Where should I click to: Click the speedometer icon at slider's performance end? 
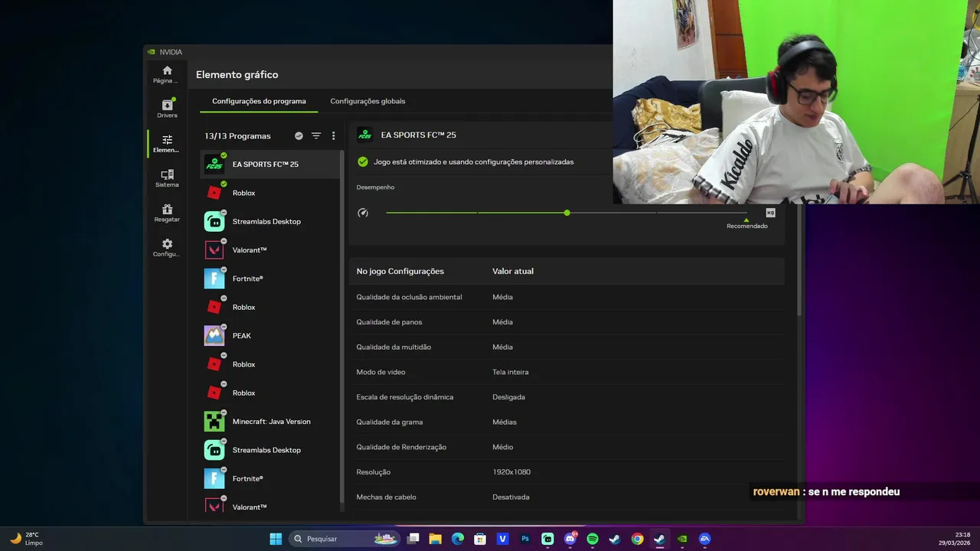click(363, 213)
